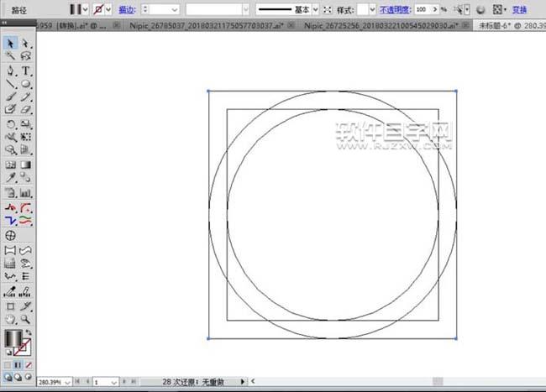Select the Perspective Grid tool
The width and height of the screenshot is (546, 392).
pos(25,149)
